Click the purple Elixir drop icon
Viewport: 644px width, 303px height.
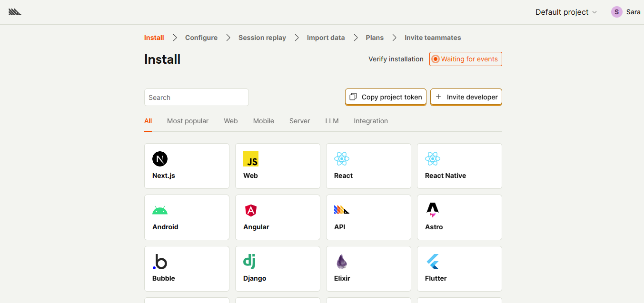click(x=341, y=262)
